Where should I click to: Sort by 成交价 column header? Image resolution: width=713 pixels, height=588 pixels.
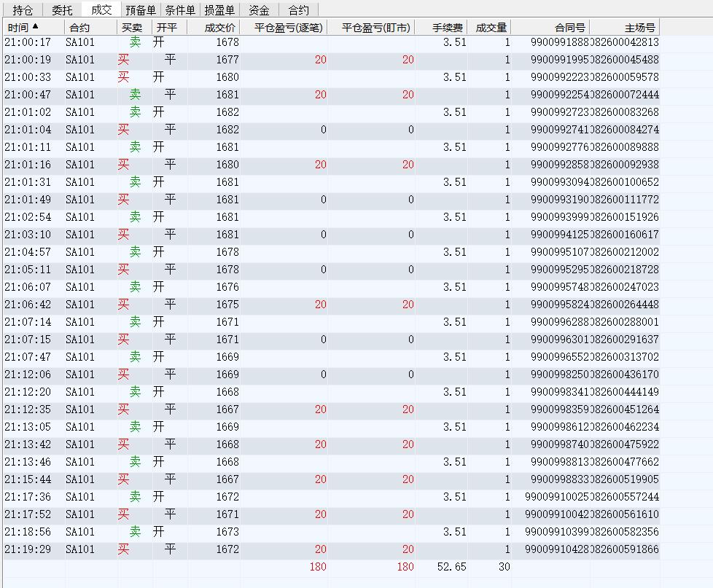click(214, 28)
